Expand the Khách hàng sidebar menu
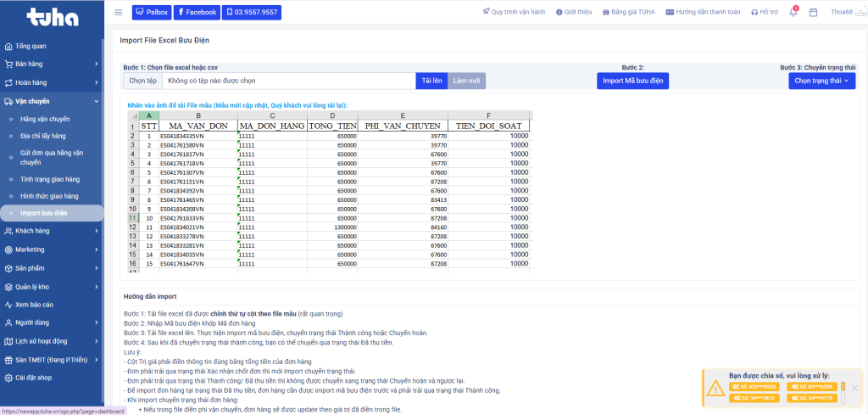868x415 pixels. [x=51, y=231]
